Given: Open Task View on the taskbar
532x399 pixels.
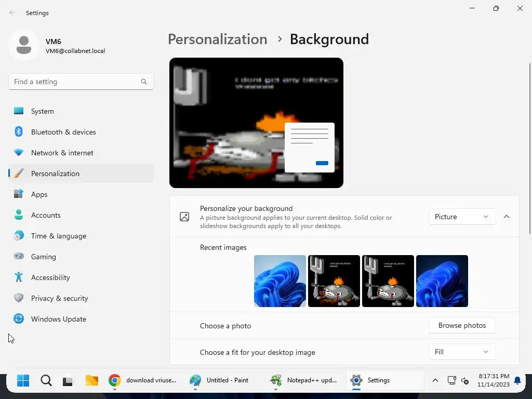Looking at the screenshot, I should [x=68, y=381].
